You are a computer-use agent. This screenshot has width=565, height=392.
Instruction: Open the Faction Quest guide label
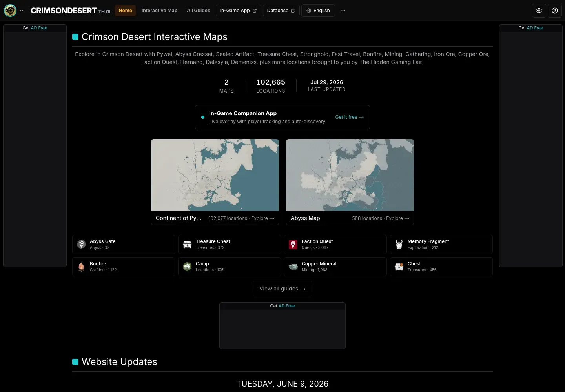(317, 241)
